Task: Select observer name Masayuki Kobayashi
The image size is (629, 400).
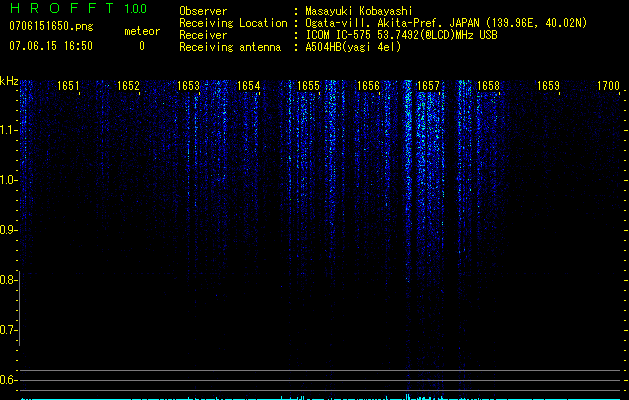Action: click(x=359, y=11)
